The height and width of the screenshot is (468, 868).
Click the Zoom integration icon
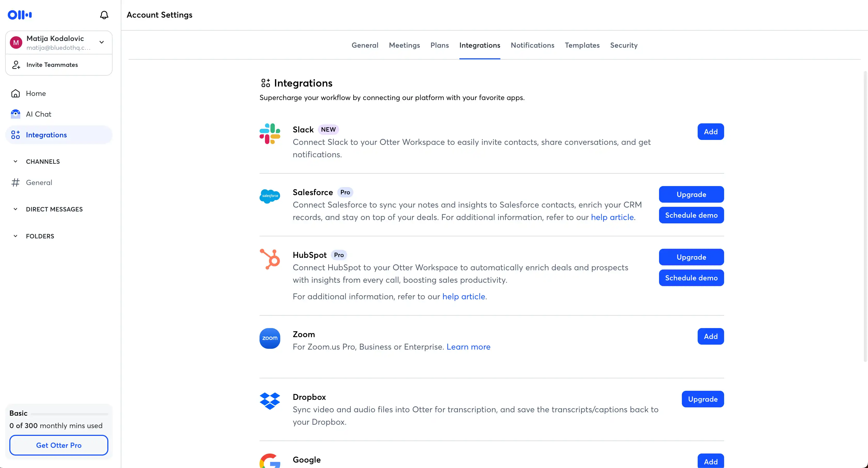tap(270, 338)
